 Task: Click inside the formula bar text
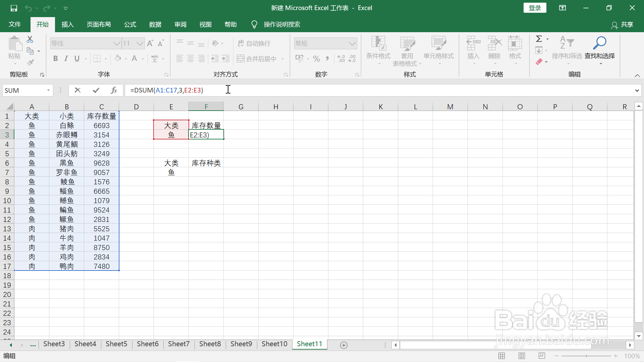[x=167, y=90]
